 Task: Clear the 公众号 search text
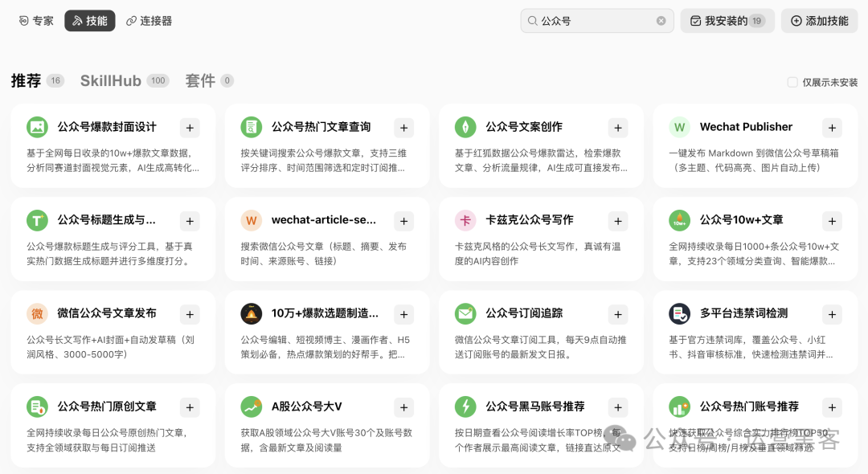point(661,21)
